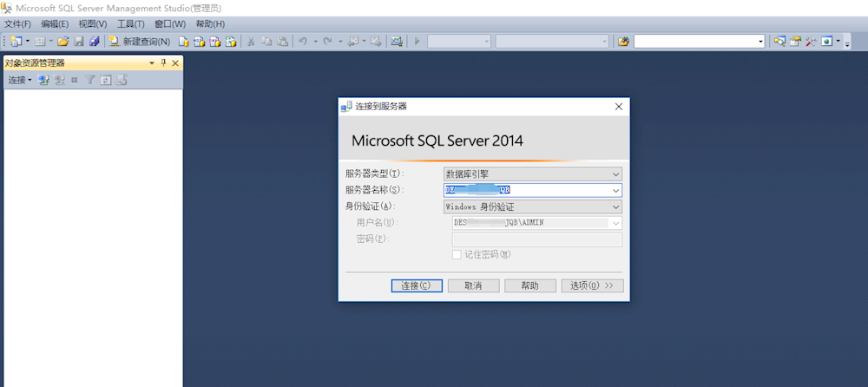The height and width of the screenshot is (387, 868).
Task: Open the Find combo box dropdown arrow
Action: click(x=760, y=41)
